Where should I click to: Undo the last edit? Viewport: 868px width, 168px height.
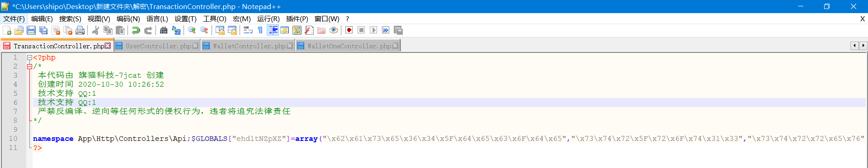[x=136, y=30]
